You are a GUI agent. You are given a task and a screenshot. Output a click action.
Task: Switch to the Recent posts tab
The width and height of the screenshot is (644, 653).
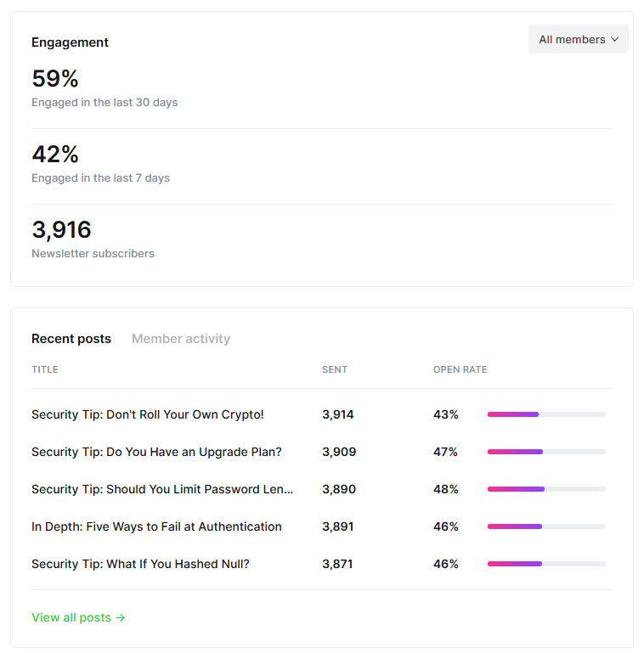click(x=71, y=339)
